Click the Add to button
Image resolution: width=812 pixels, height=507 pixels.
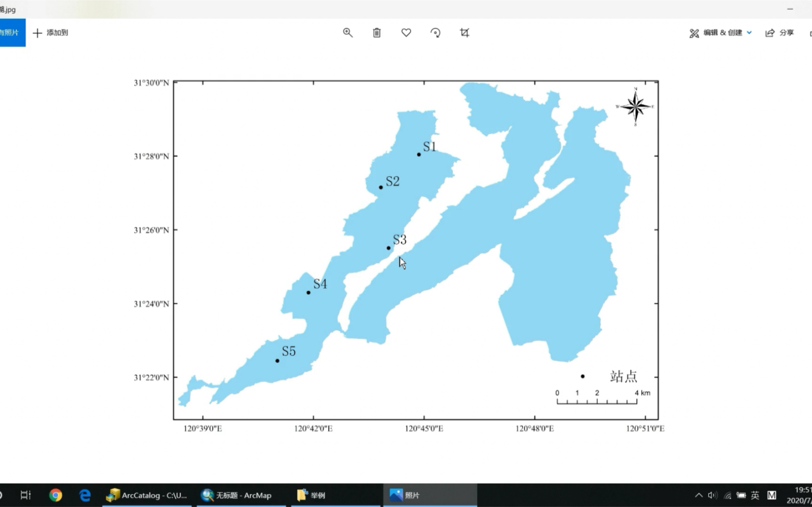(51, 33)
